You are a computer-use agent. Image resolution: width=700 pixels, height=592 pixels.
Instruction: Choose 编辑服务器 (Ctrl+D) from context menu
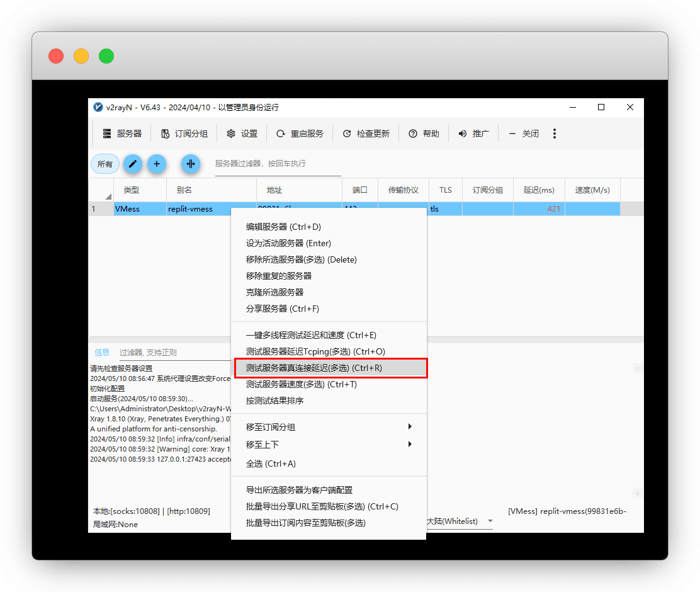pos(329,227)
